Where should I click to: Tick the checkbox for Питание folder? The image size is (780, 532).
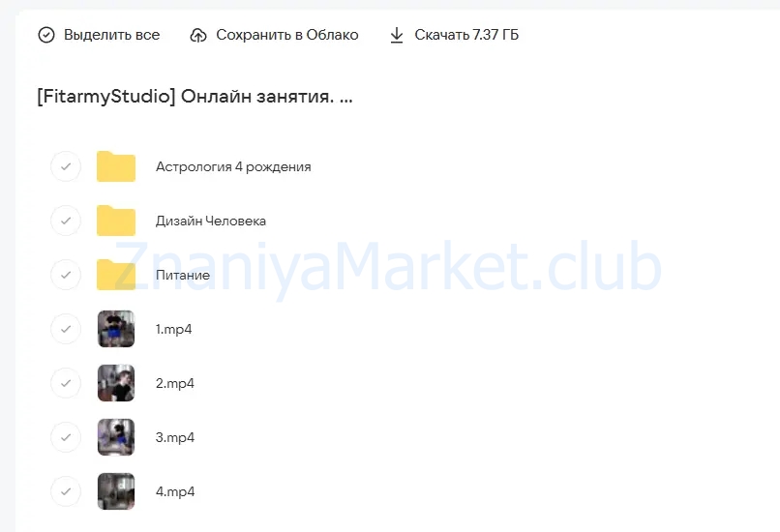click(x=66, y=275)
